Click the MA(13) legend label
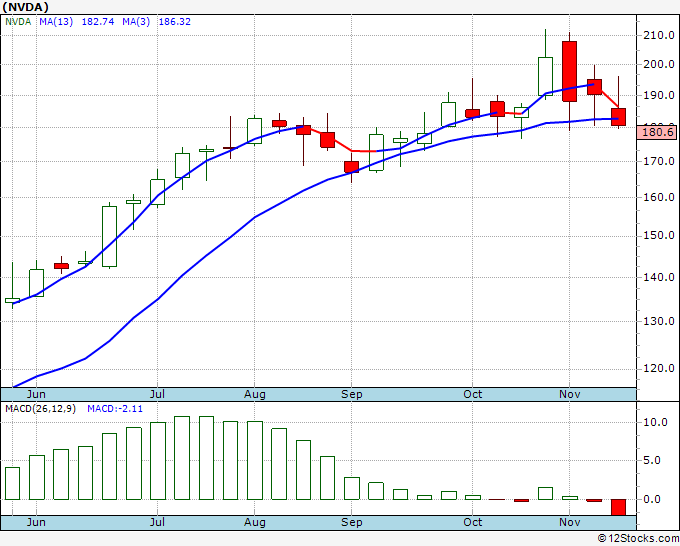Screen dimensions: 680x546 (x=56, y=22)
